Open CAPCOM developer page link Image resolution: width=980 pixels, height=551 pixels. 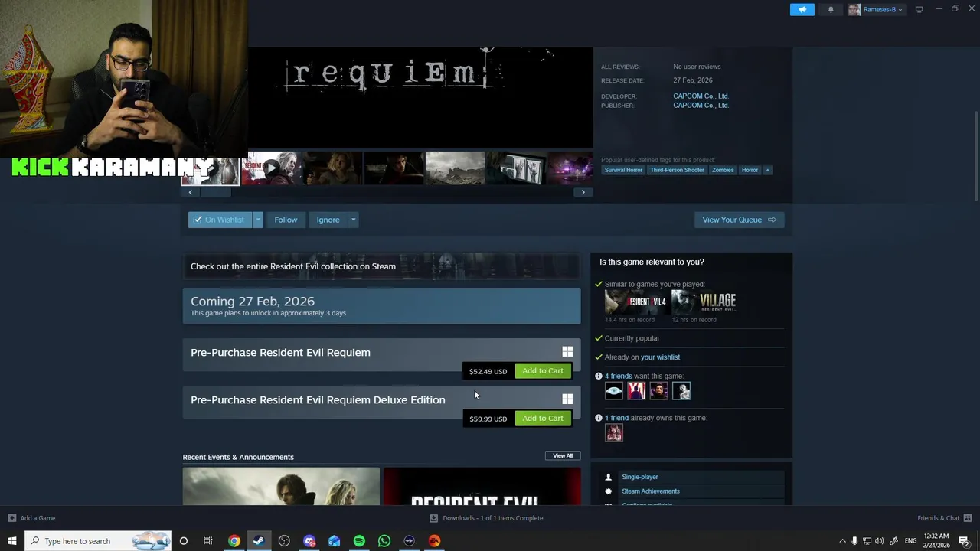point(701,96)
